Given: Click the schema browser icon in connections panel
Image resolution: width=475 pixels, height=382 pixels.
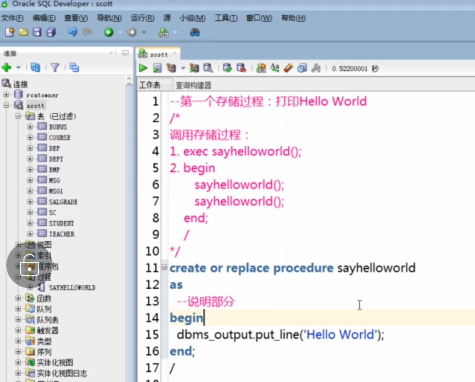Looking at the screenshot, I should (x=74, y=68).
